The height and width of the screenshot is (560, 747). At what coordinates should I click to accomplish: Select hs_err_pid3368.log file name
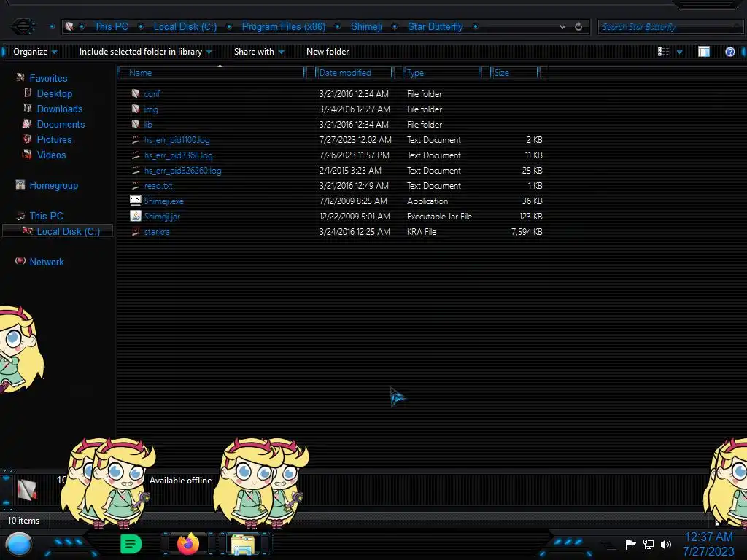point(178,155)
